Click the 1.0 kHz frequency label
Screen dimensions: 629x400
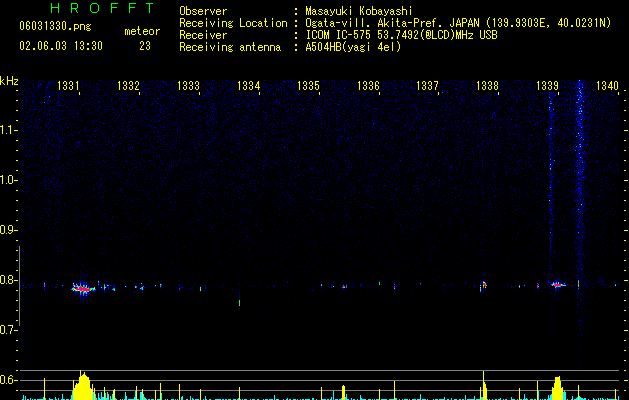point(8,180)
